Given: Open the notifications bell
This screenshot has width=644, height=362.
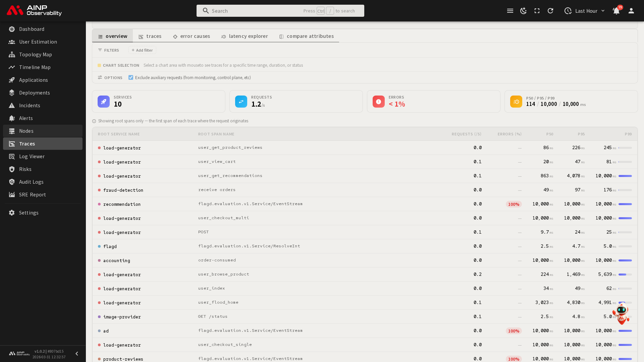Looking at the screenshot, I should 616,11.
